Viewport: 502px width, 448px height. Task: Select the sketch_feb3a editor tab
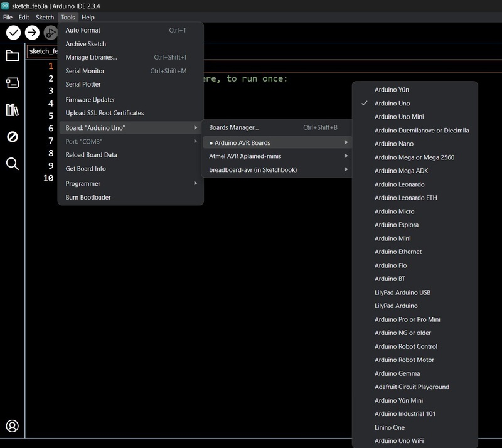(43, 51)
